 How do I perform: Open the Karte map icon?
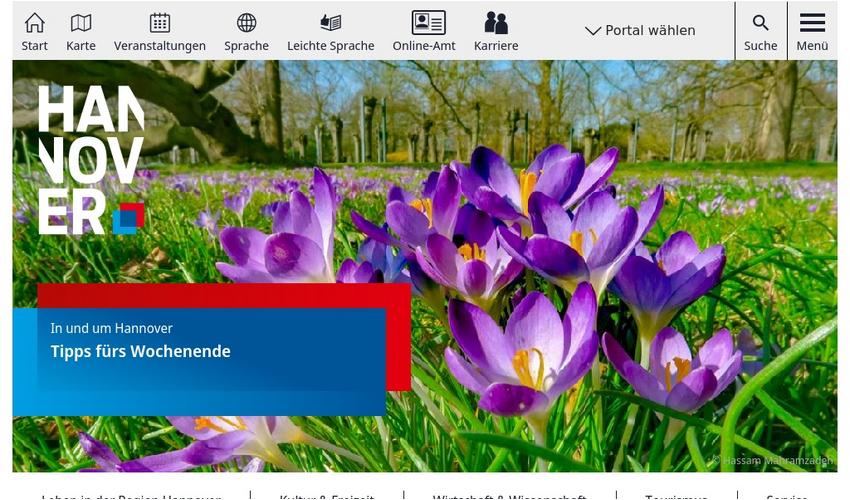(x=81, y=23)
